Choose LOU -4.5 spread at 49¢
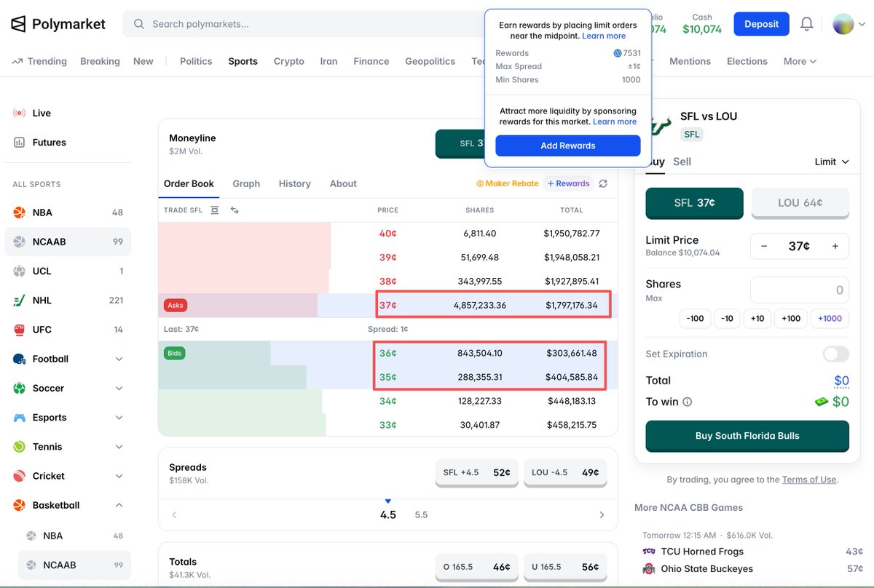 [565, 472]
